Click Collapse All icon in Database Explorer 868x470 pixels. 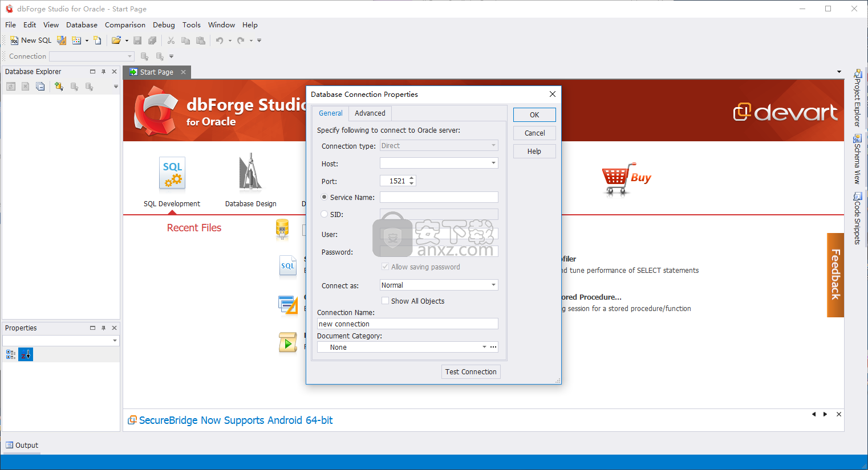point(40,87)
